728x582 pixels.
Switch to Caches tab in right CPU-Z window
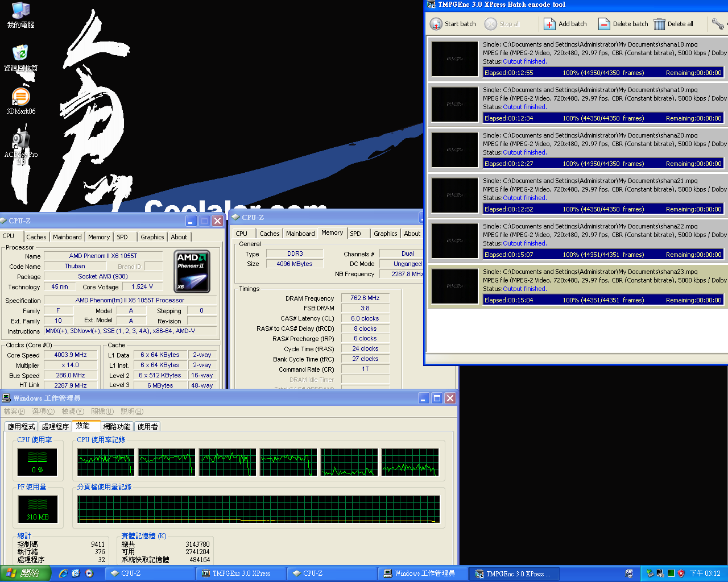(x=270, y=234)
